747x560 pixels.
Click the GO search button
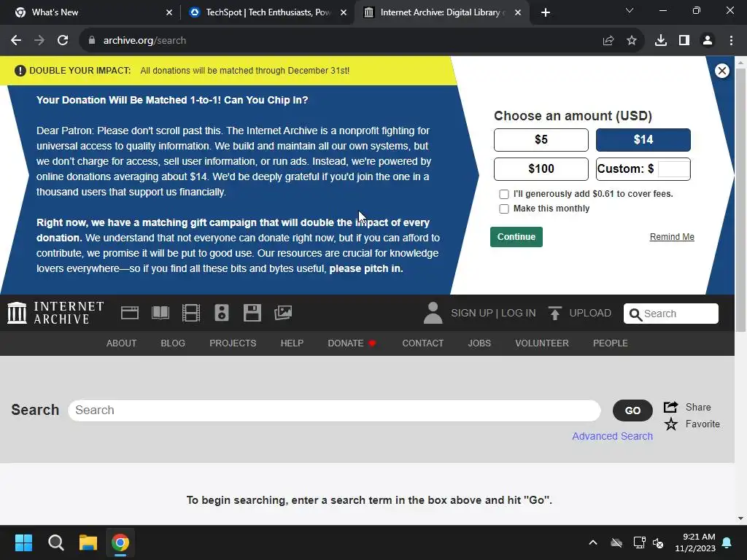(x=632, y=411)
